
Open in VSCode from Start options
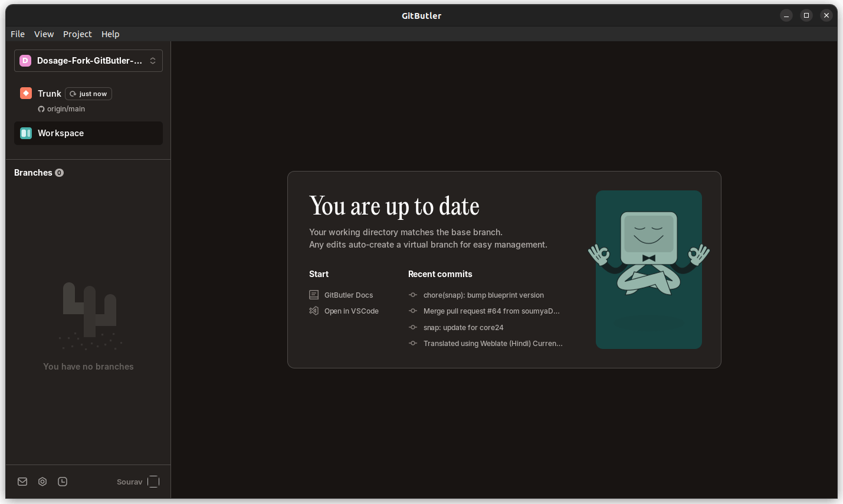point(352,311)
